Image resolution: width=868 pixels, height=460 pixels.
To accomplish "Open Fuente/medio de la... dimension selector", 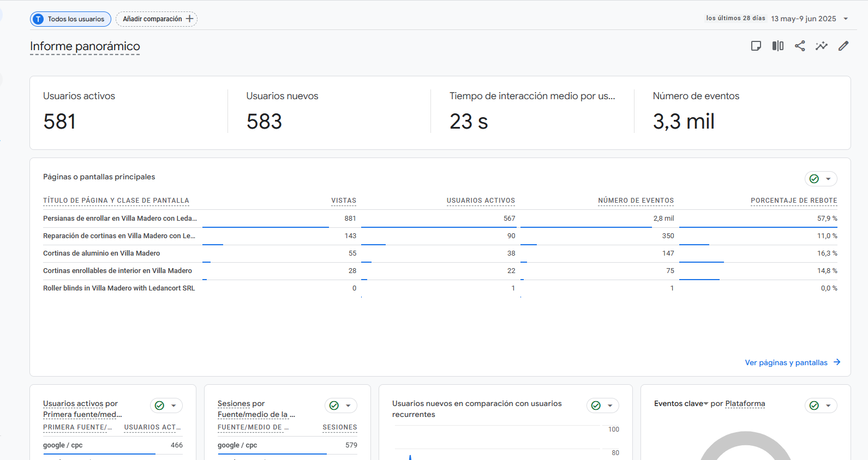I will (x=256, y=415).
